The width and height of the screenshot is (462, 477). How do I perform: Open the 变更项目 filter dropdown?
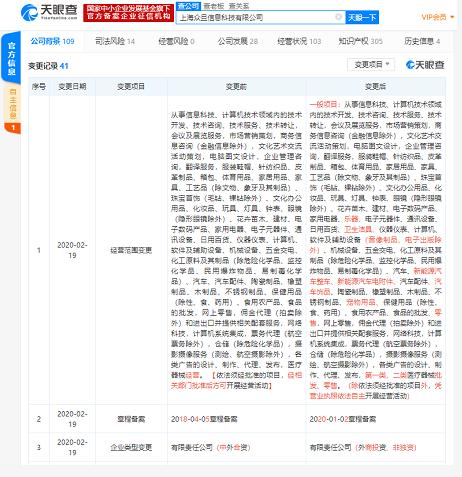371,64
